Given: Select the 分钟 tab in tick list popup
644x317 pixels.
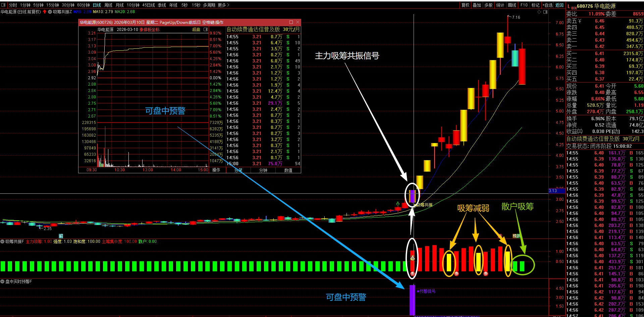Looking at the screenshot, I should coord(263,170).
